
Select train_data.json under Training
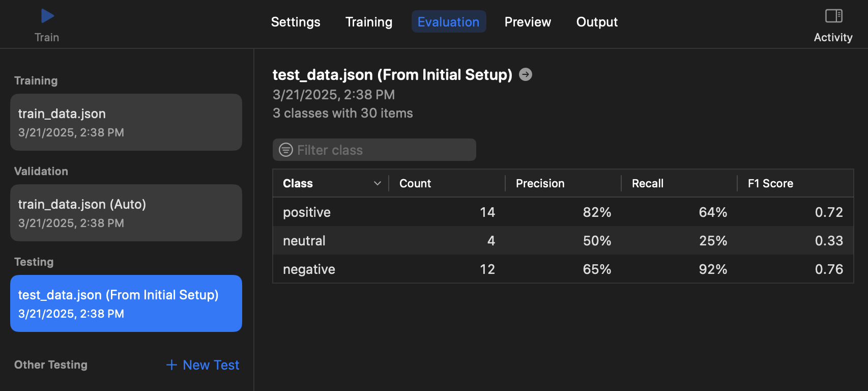click(x=126, y=122)
